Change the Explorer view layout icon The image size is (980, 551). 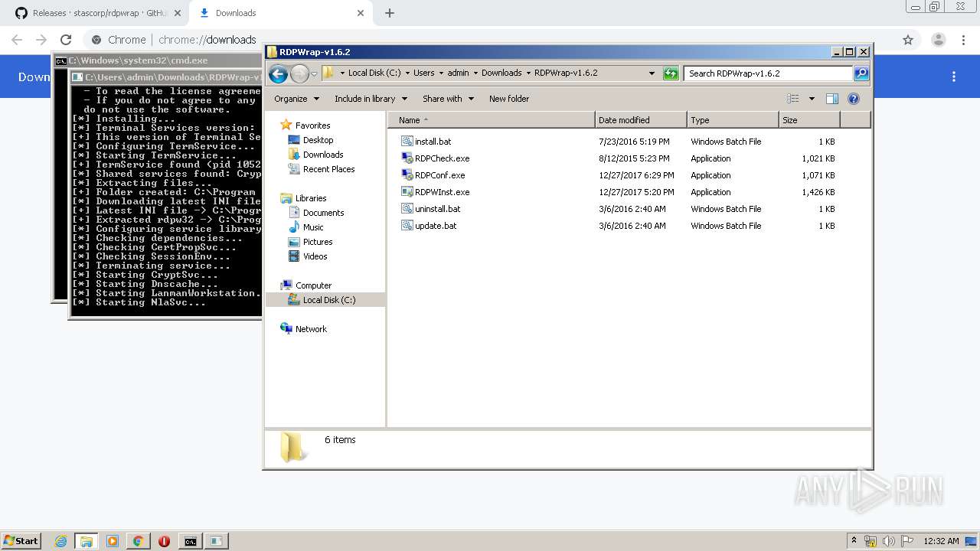pyautogui.click(x=793, y=99)
